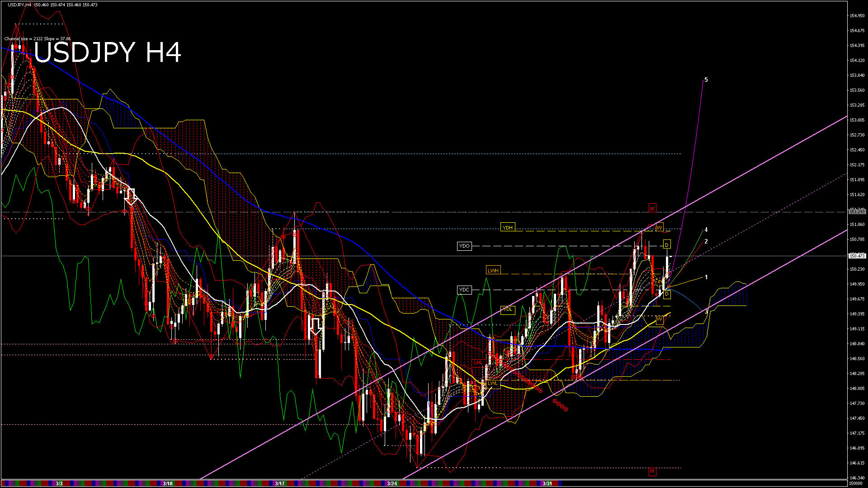This screenshot has height=488, width=868.
Task: Click the white down-arrow signal near 3/17
Action: 316,326
